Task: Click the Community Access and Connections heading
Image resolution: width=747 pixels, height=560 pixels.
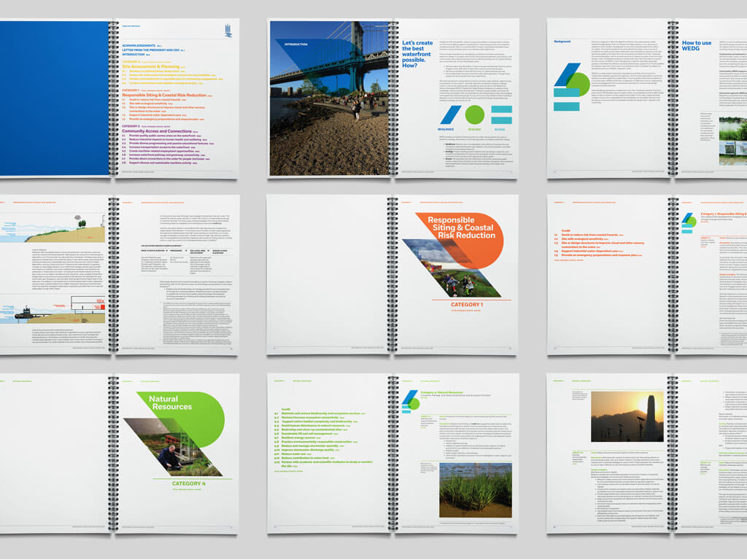Action: (x=157, y=131)
